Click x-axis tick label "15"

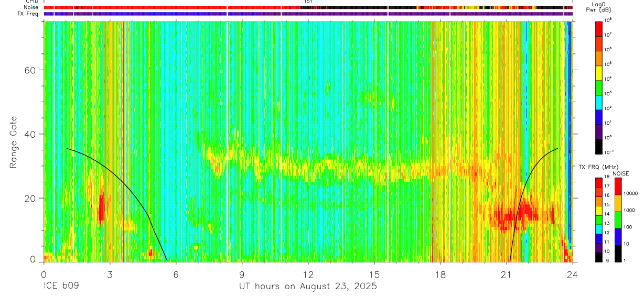click(x=374, y=275)
